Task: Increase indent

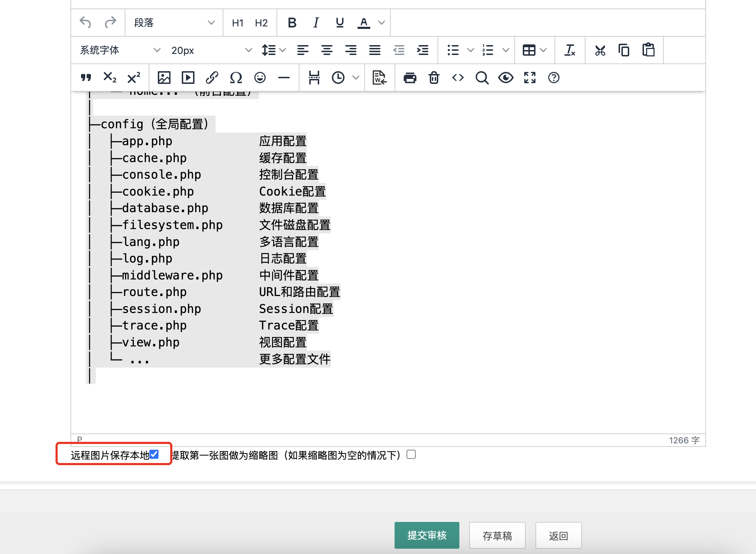Action: [x=422, y=50]
